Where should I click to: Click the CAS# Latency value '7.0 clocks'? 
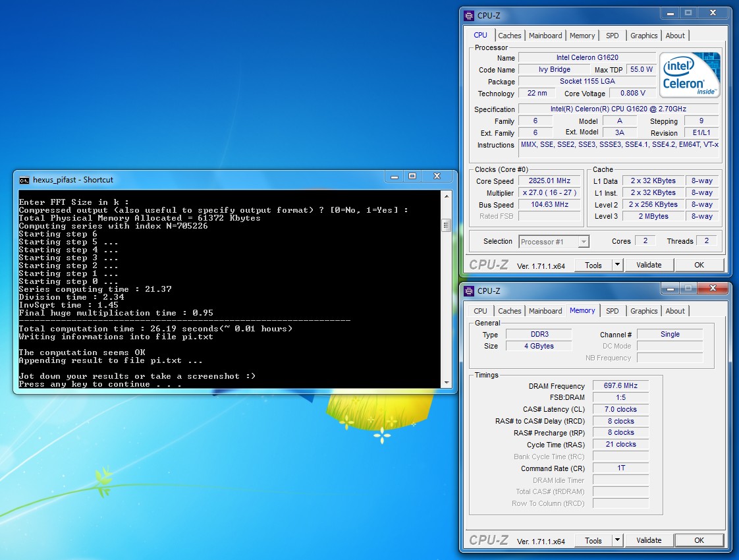[x=620, y=409]
